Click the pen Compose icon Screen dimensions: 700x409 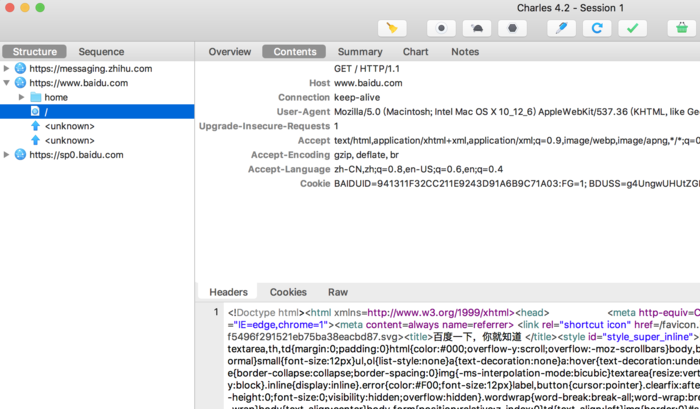tap(562, 28)
